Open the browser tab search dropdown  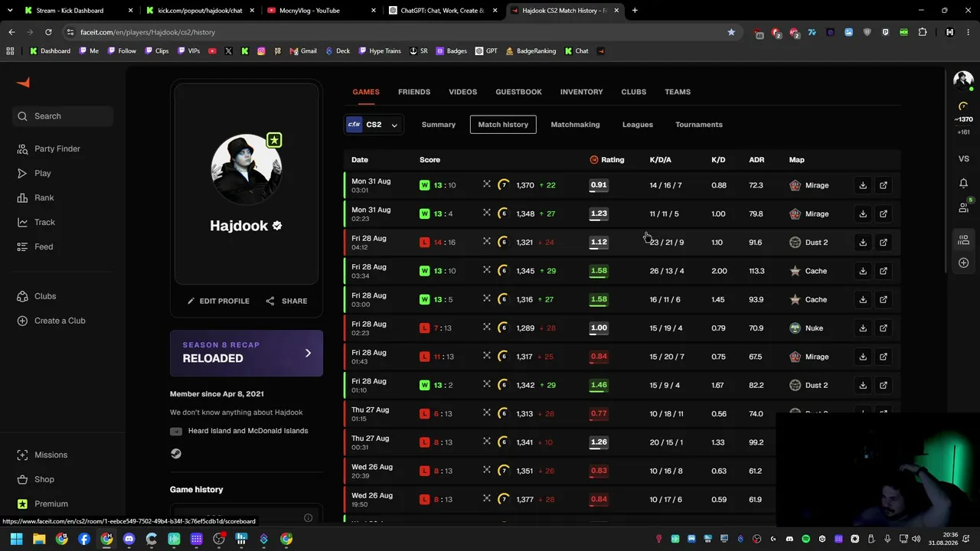10,11
